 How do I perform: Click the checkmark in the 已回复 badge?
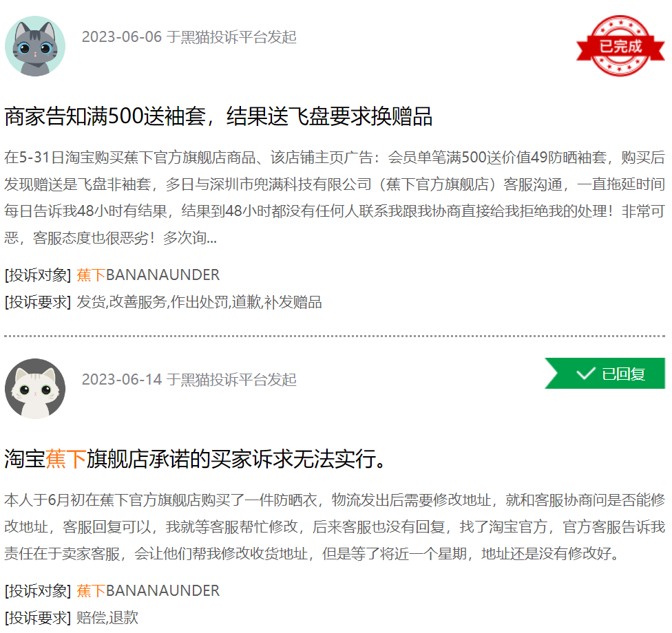point(586,374)
